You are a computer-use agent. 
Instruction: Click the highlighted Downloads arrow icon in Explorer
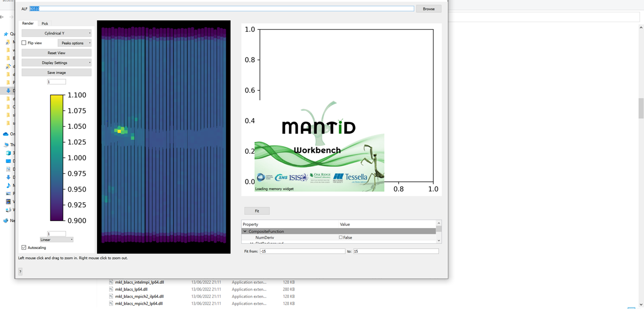pyautogui.click(x=8, y=91)
